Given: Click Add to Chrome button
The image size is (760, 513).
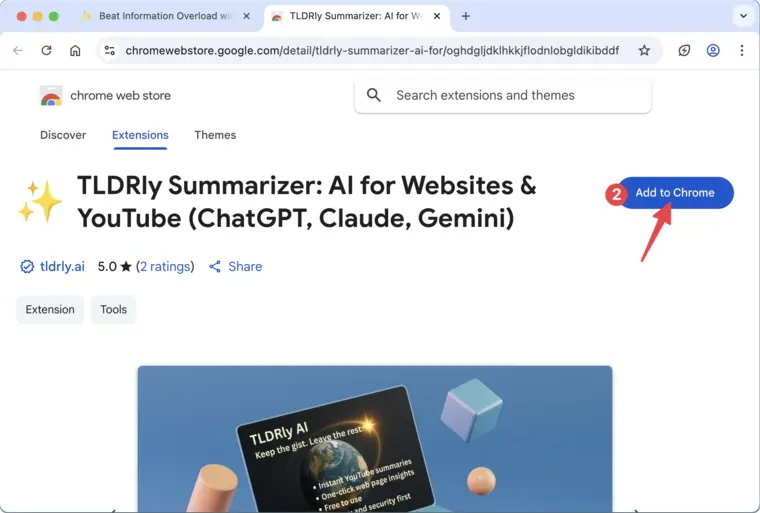Looking at the screenshot, I should click(x=675, y=192).
